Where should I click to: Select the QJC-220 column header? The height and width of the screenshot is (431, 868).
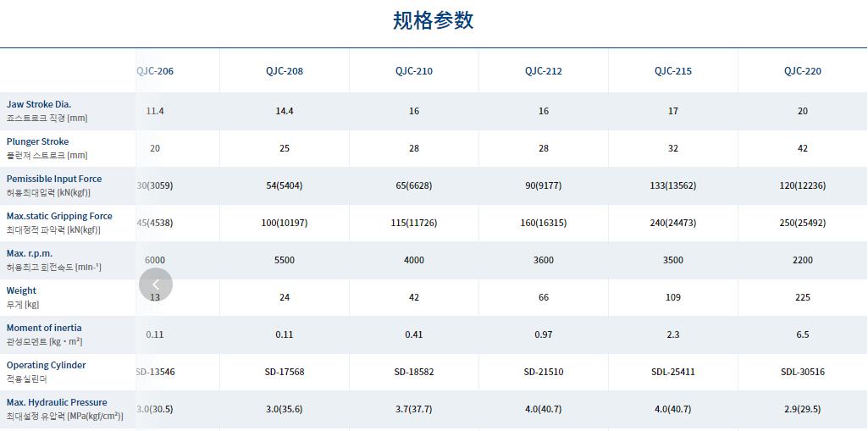coord(803,71)
